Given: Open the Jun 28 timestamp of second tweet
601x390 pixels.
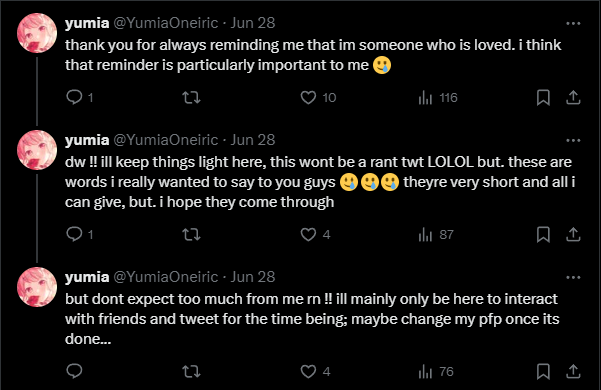Looking at the screenshot, I should (x=253, y=140).
